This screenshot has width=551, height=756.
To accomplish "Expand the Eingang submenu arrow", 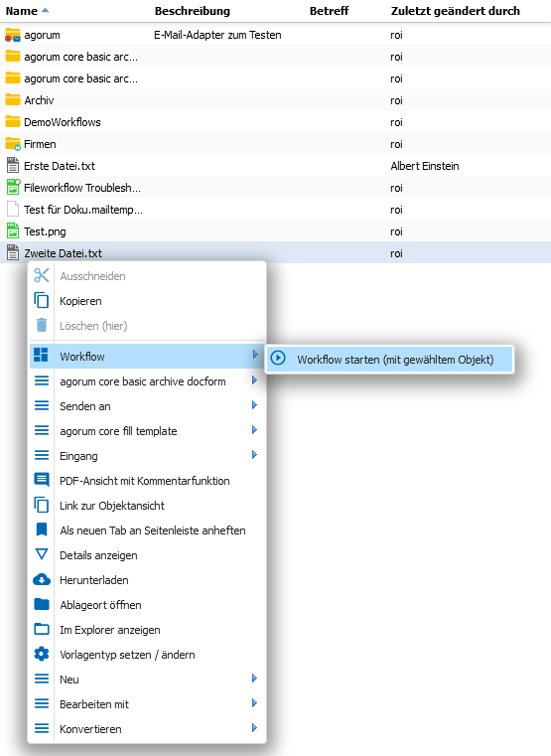I will click(x=255, y=455).
